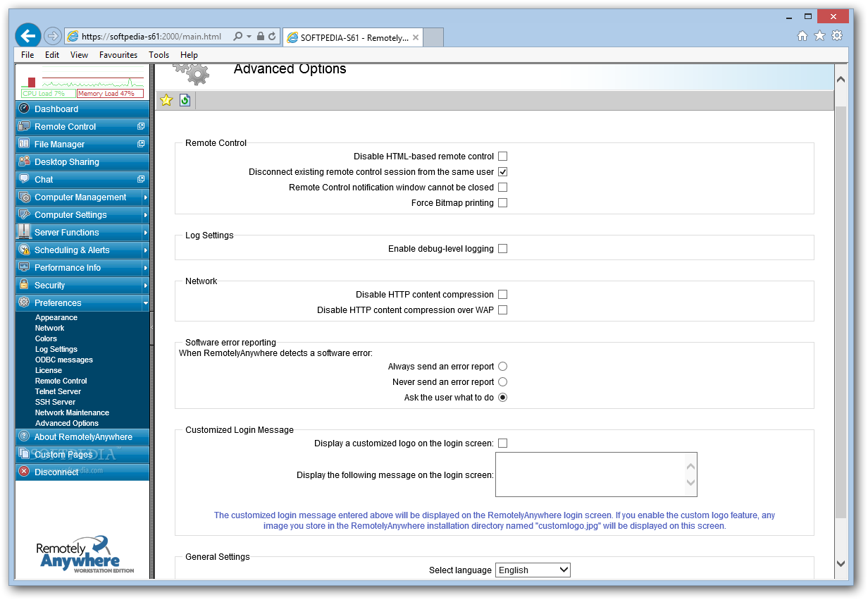Image resolution: width=868 pixels, height=600 pixels.
Task: Open the Help menu
Action: pyautogui.click(x=189, y=55)
